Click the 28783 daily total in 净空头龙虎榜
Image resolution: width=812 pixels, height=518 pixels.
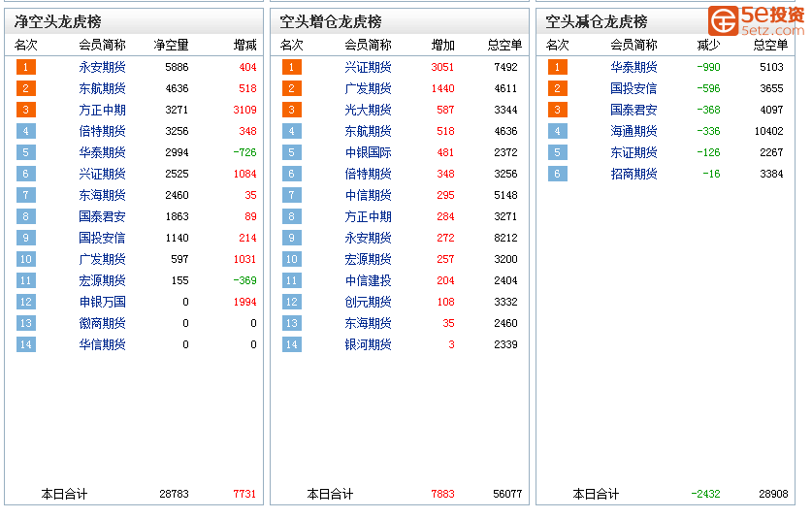click(x=174, y=494)
